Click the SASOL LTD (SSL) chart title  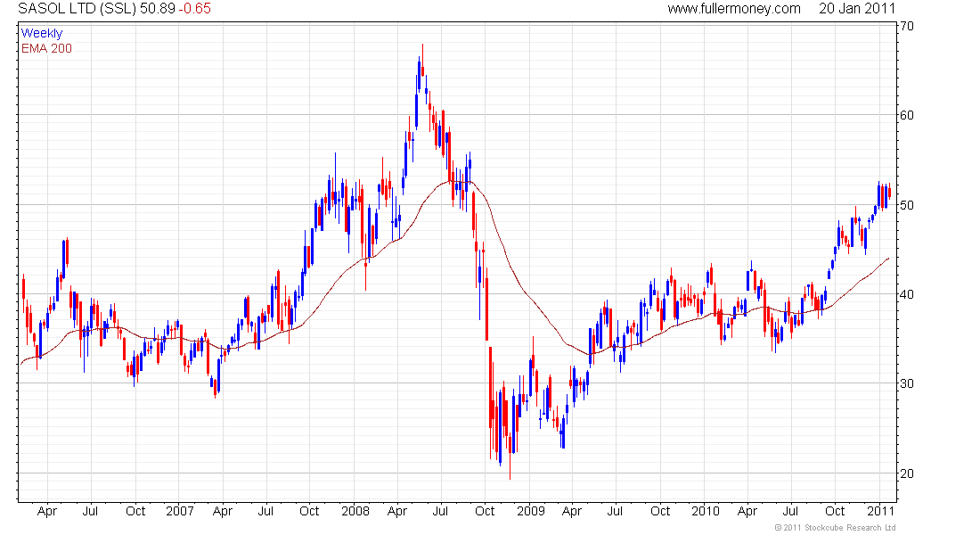pyautogui.click(x=77, y=9)
